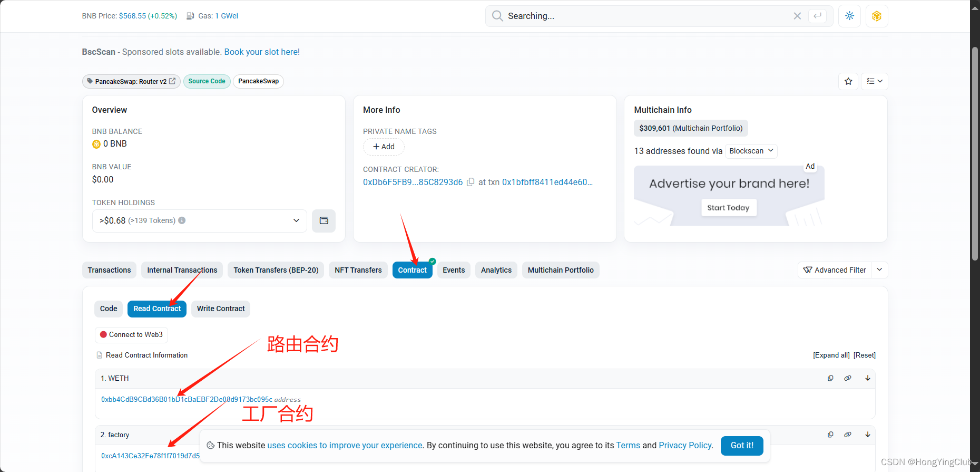This screenshot has height=472, width=980.
Task: Open the NFT Transfers tab
Action: pyautogui.click(x=358, y=270)
